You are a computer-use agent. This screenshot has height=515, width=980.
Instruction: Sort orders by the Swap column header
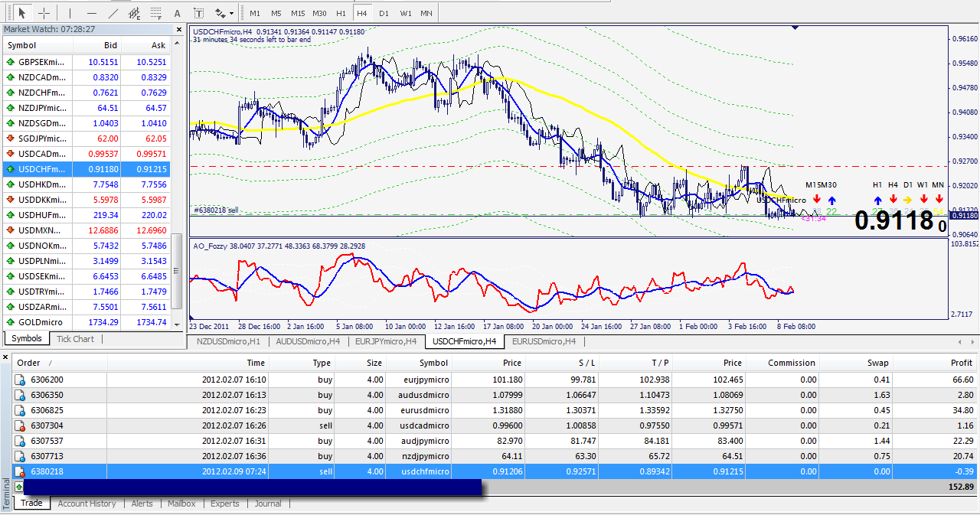[856, 363]
